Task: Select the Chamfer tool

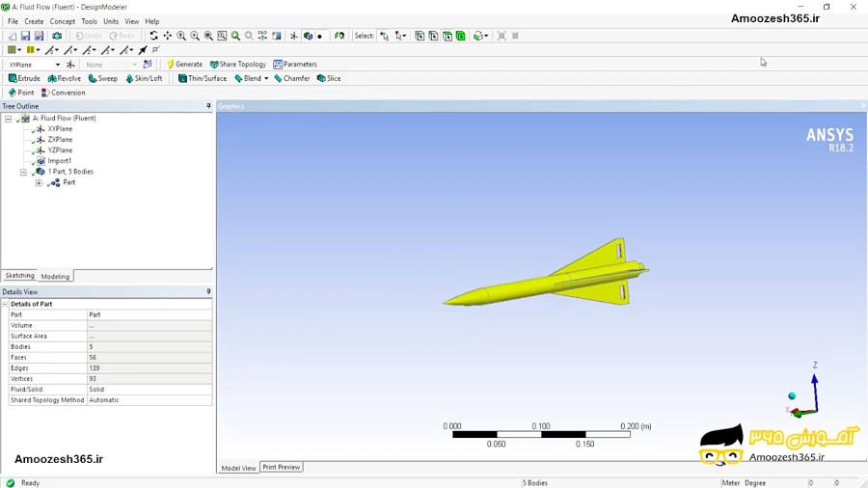Action: pyautogui.click(x=291, y=78)
